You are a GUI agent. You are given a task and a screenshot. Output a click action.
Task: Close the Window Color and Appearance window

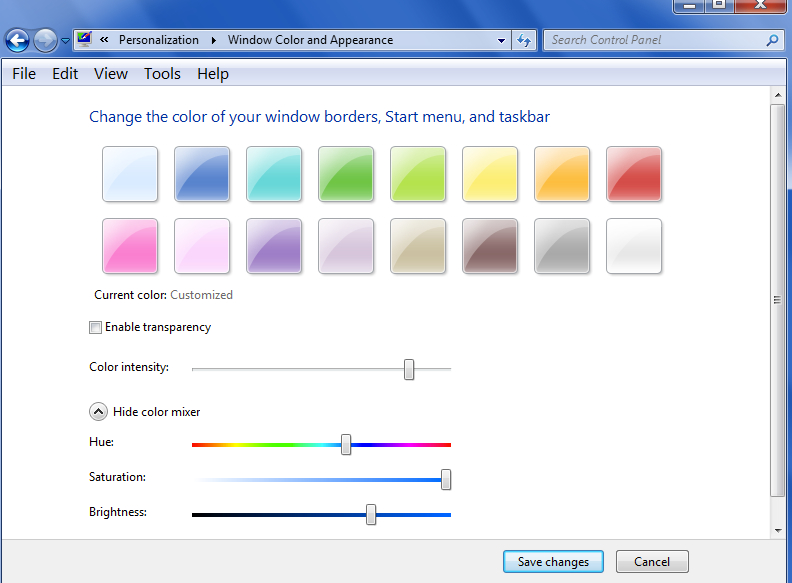761,6
